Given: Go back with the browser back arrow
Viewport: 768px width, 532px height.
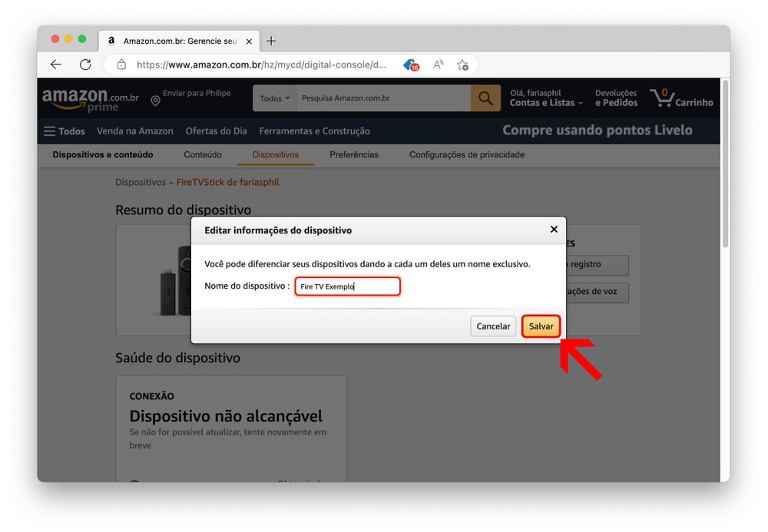Looking at the screenshot, I should pos(56,64).
